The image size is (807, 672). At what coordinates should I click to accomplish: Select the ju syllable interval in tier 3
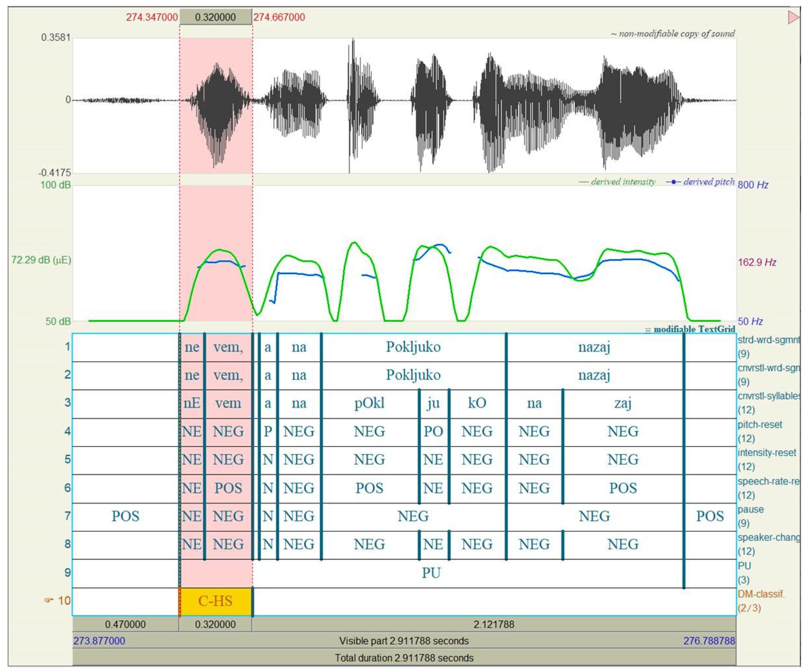coord(433,403)
